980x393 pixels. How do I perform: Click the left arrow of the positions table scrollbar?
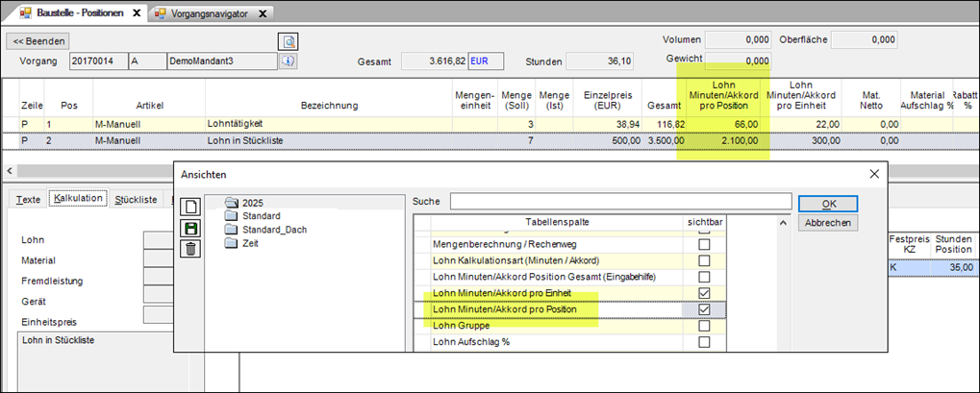pyautogui.click(x=8, y=171)
